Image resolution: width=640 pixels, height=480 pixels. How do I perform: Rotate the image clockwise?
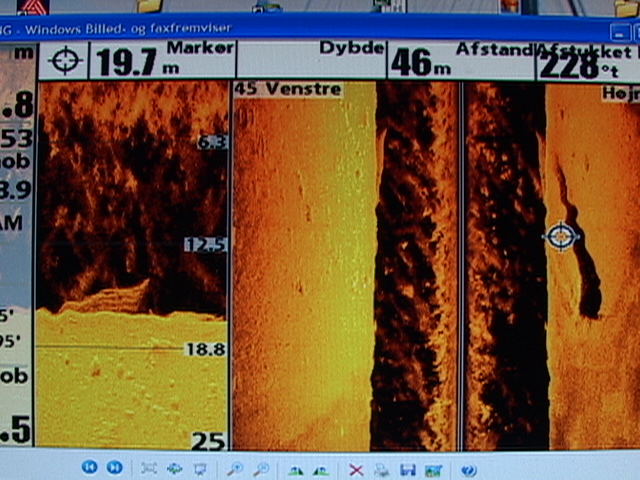(295, 468)
